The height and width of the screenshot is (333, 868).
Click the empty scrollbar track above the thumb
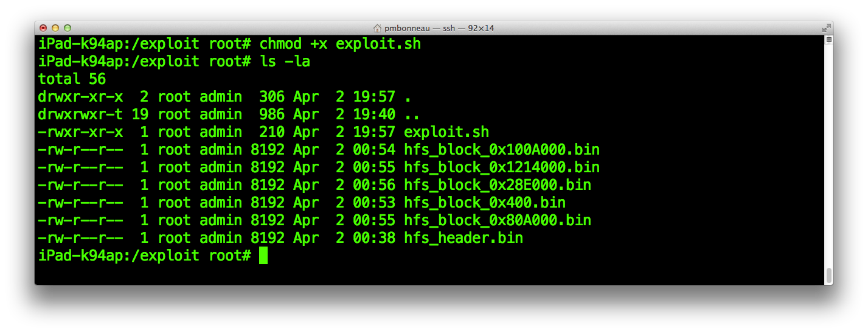click(x=828, y=152)
